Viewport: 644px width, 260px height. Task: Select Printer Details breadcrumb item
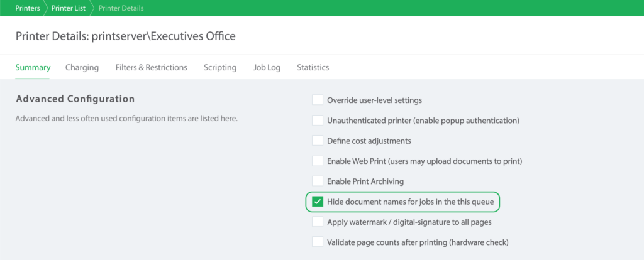121,8
